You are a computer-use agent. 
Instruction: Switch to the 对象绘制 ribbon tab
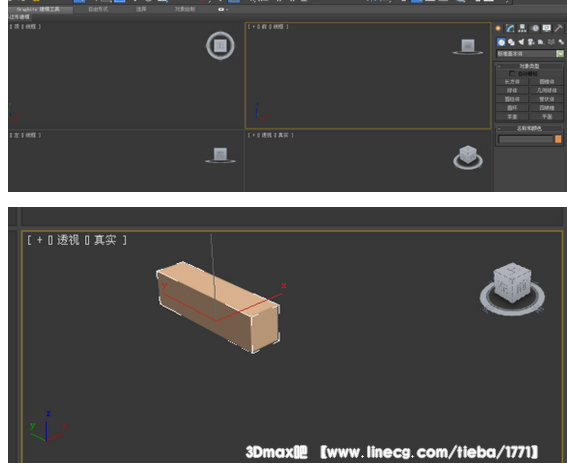(185, 9)
